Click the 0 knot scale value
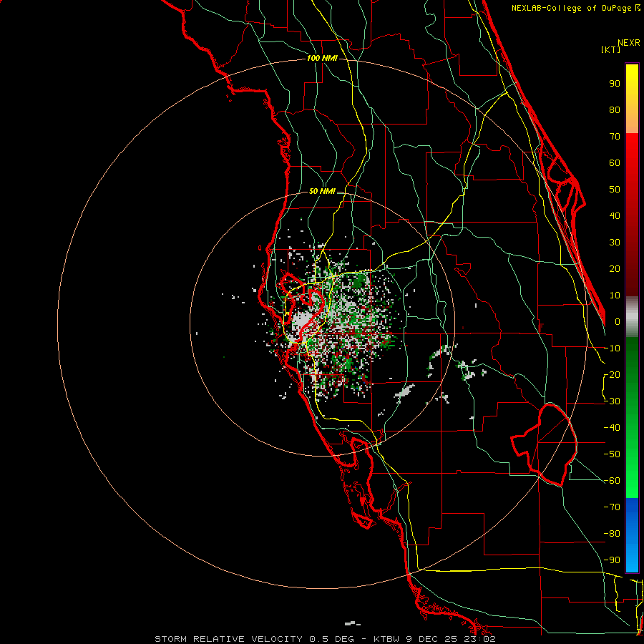The height and width of the screenshot is (644, 644). tap(618, 321)
